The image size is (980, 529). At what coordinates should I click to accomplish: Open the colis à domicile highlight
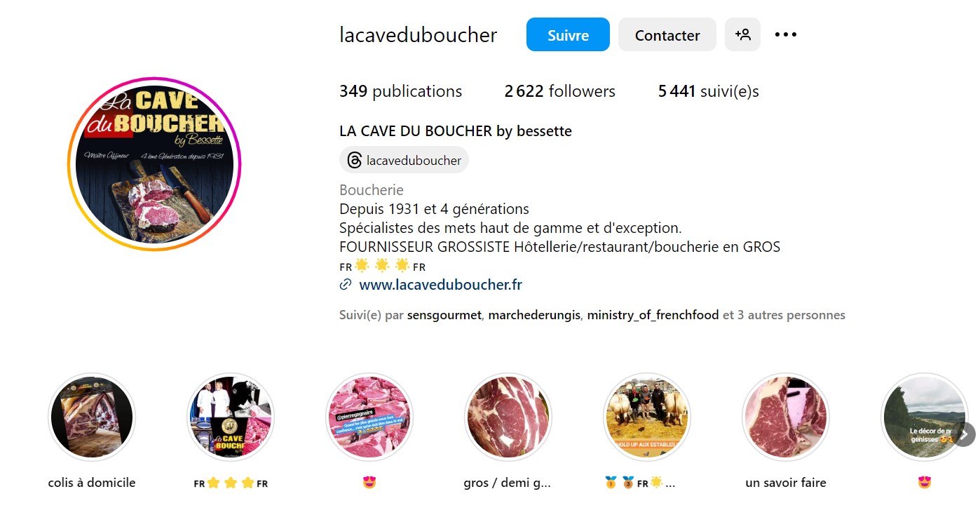point(92,416)
